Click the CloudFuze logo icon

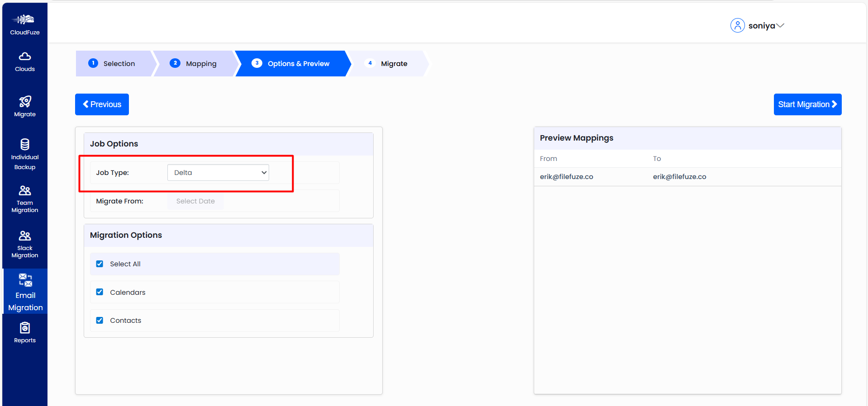click(x=24, y=19)
